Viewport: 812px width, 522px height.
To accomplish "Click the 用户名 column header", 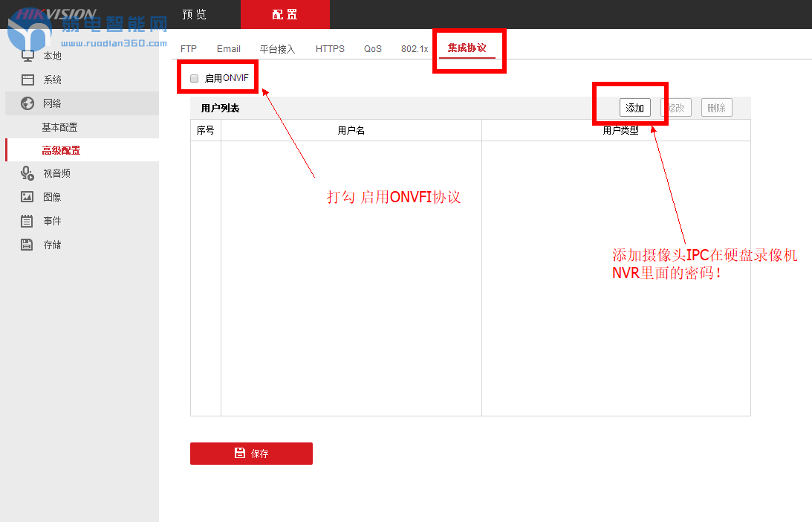I will (x=351, y=131).
